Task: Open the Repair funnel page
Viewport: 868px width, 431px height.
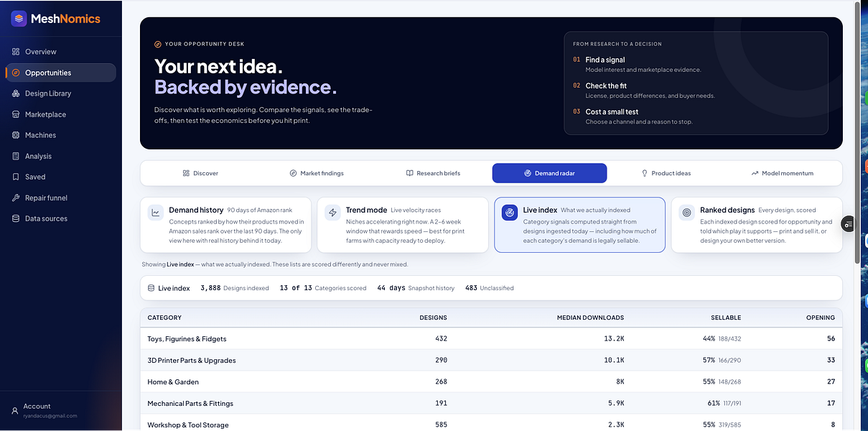Action: (x=60, y=198)
